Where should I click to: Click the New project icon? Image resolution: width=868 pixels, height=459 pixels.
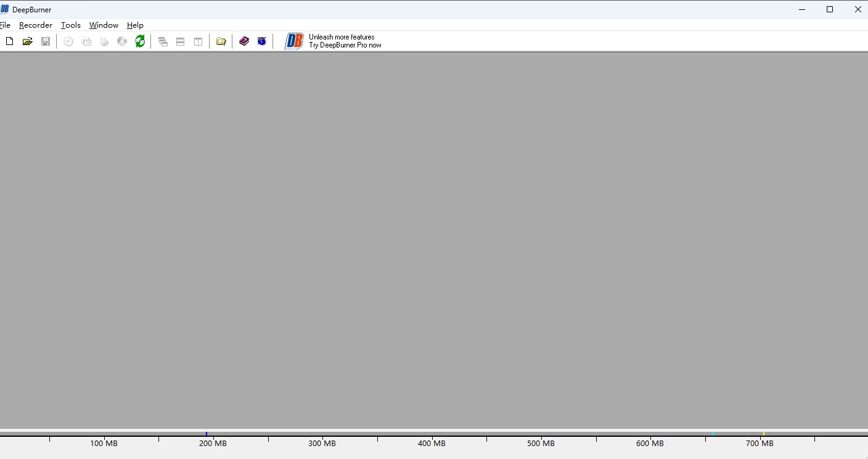click(9, 41)
